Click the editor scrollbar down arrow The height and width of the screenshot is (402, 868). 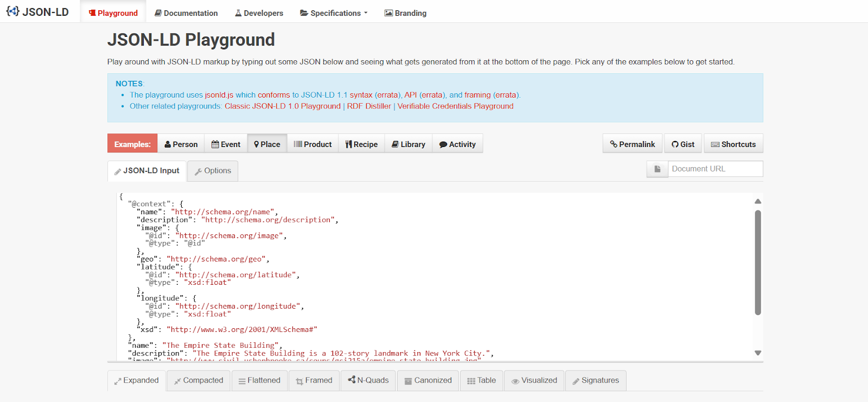click(758, 353)
